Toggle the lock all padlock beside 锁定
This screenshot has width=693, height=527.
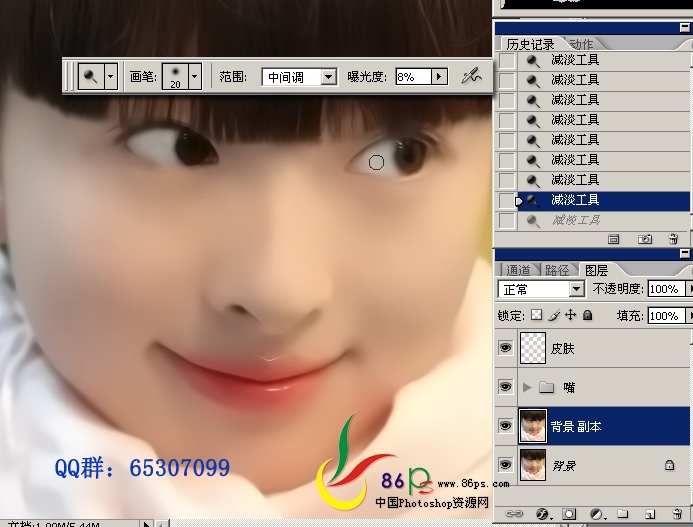(587, 315)
